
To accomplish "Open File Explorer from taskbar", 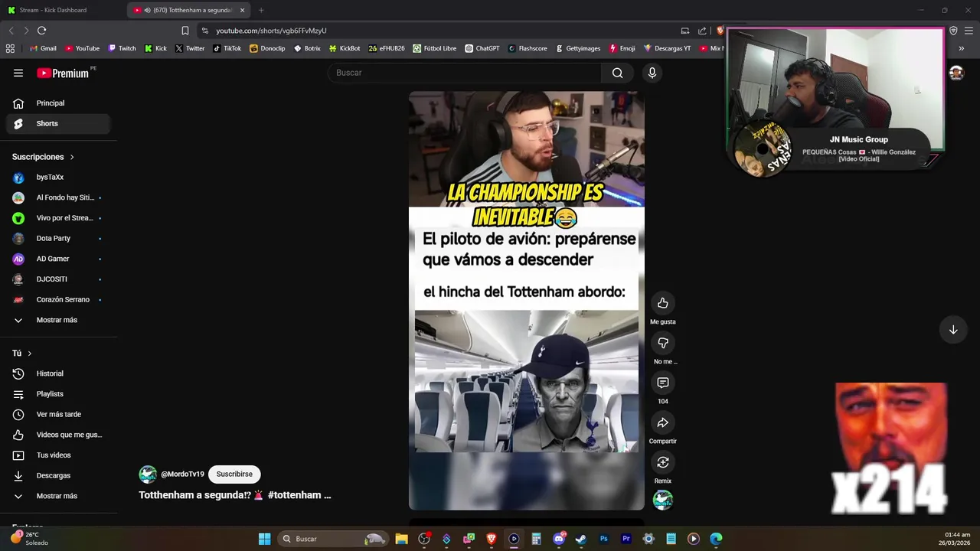I will click(x=401, y=539).
